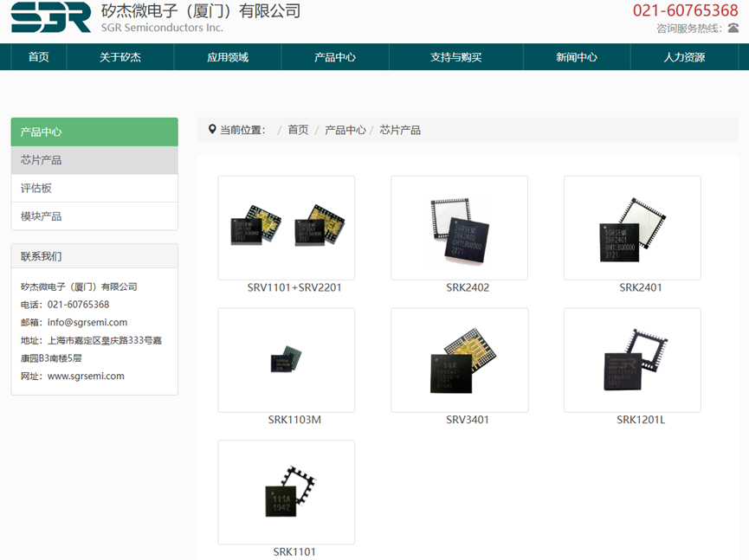Click the 矽杰微电子（厦门）有限公司 header title
Viewport: 749px width, 560px height.
coord(201,10)
